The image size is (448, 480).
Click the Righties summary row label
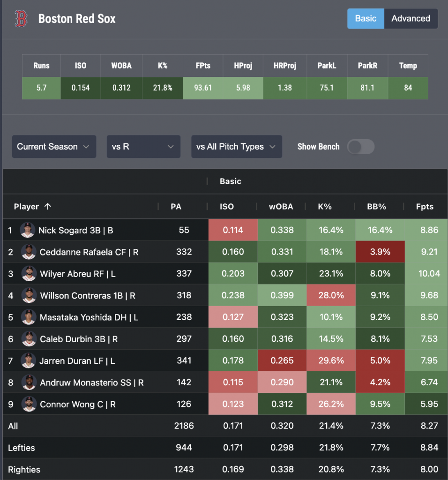coord(24,469)
